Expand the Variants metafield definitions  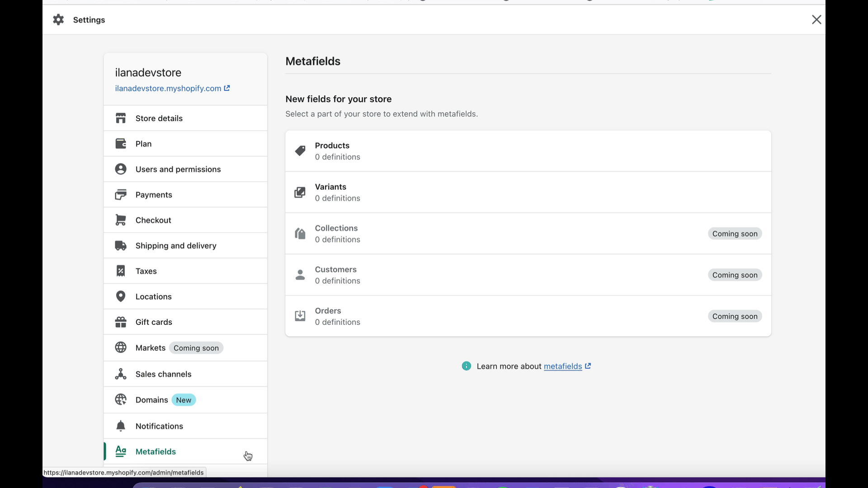(x=528, y=192)
